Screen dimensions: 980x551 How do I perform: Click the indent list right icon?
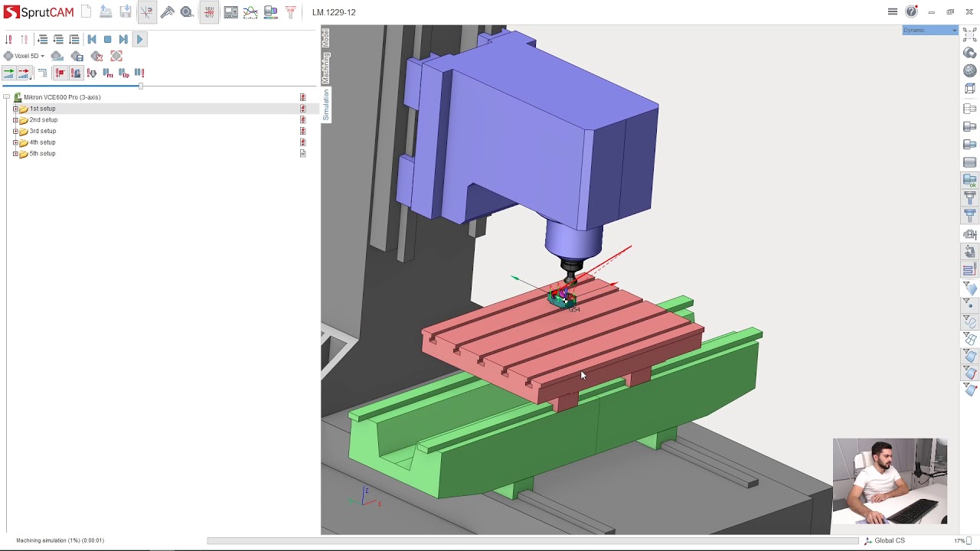coord(43,40)
